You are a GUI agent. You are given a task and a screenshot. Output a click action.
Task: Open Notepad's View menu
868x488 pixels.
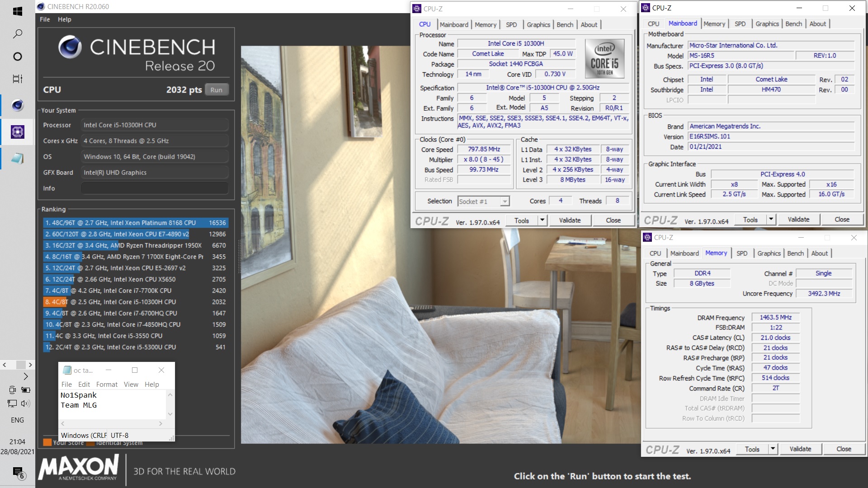[x=131, y=385]
